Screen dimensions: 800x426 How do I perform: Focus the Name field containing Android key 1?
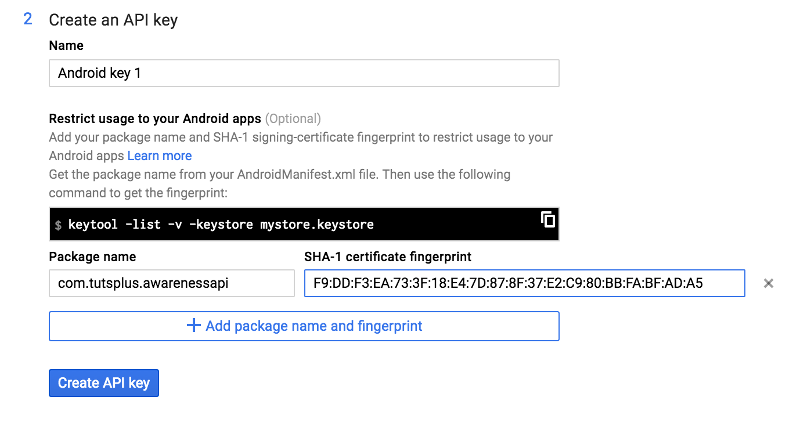pyautogui.click(x=304, y=73)
